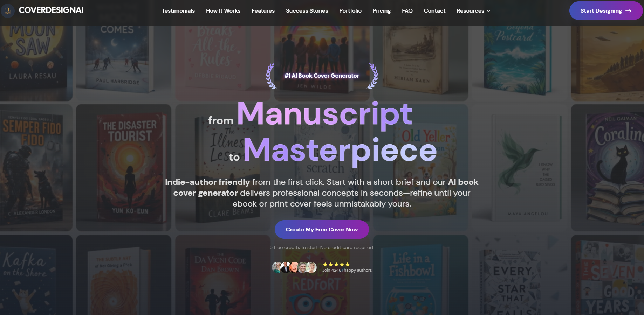Open Every Star That Falls cover
The image size is (644, 315).
click(520, 275)
